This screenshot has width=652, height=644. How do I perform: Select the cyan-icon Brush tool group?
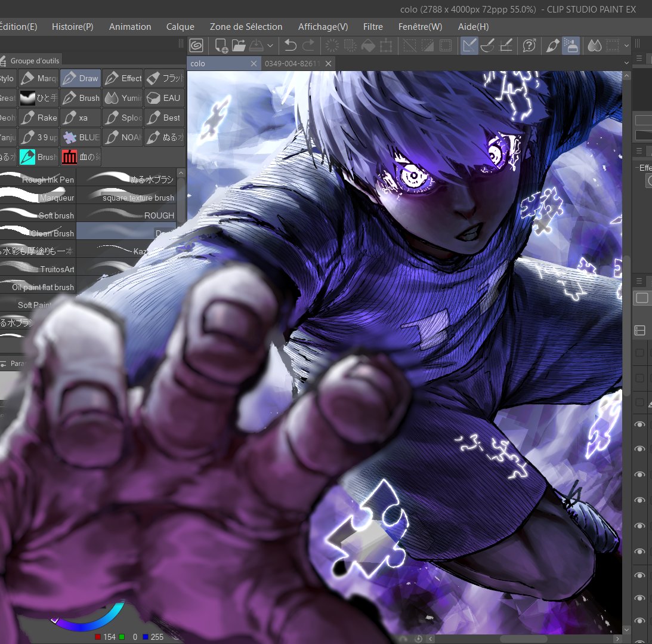click(39, 157)
